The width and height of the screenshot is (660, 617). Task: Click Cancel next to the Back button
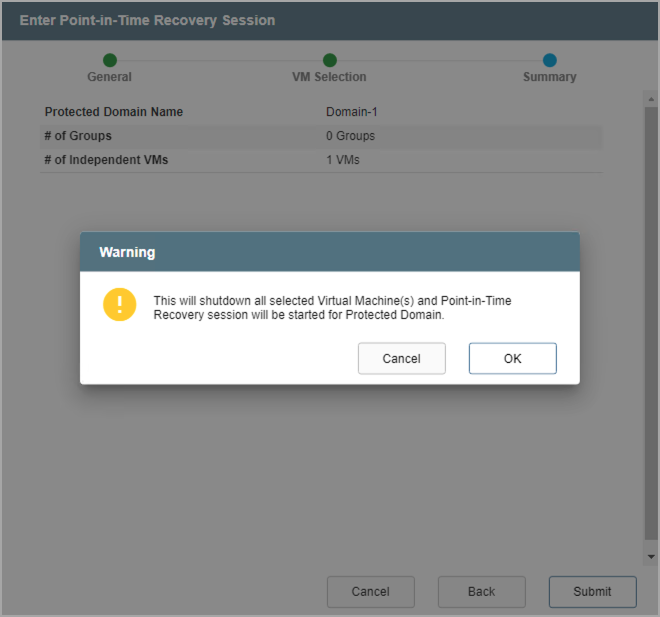[x=370, y=591]
